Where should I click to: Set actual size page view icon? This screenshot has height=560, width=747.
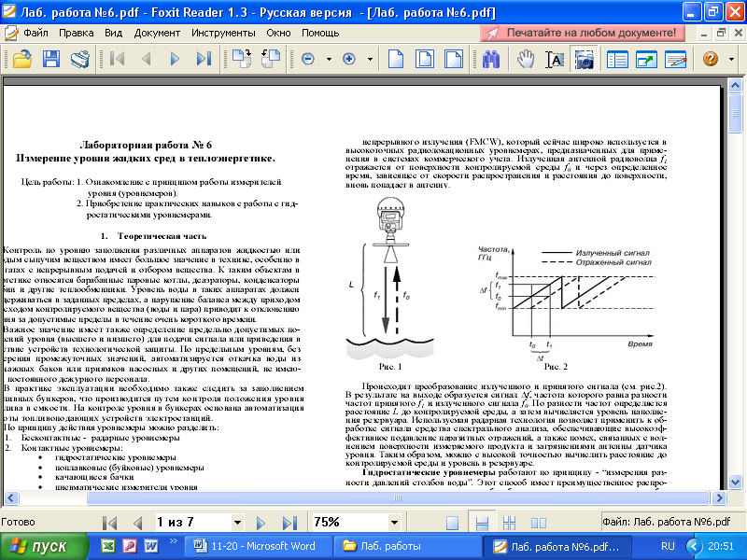pyautogui.click(x=396, y=60)
